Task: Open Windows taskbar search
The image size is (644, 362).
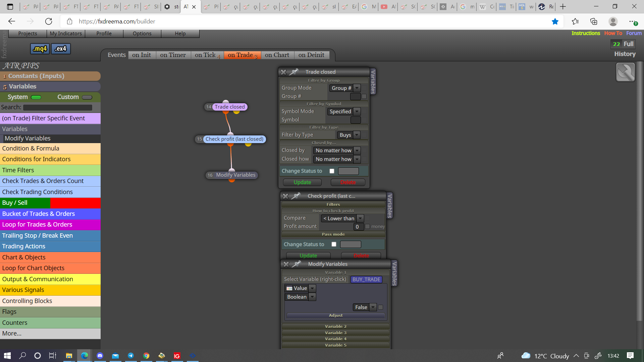Action: (x=22, y=356)
